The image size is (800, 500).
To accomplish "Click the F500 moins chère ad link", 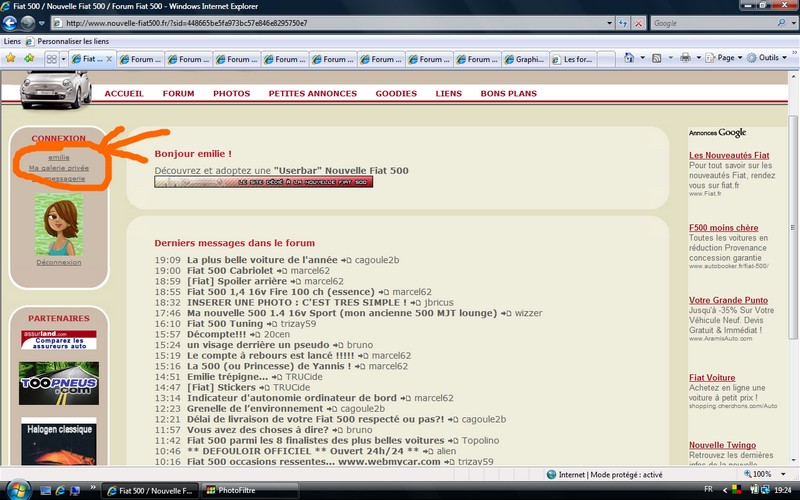I will (723, 228).
